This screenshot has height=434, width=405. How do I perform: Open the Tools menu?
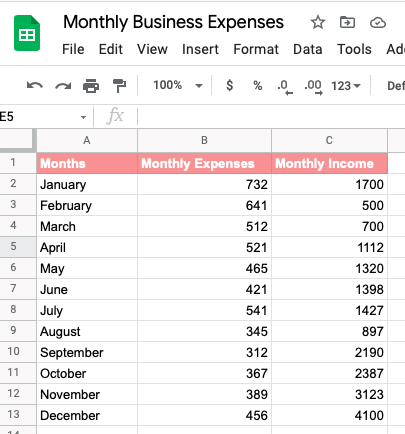354,49
